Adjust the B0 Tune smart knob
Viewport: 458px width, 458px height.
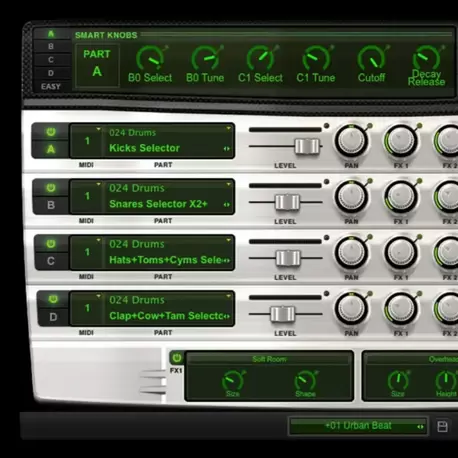(205, 59)
